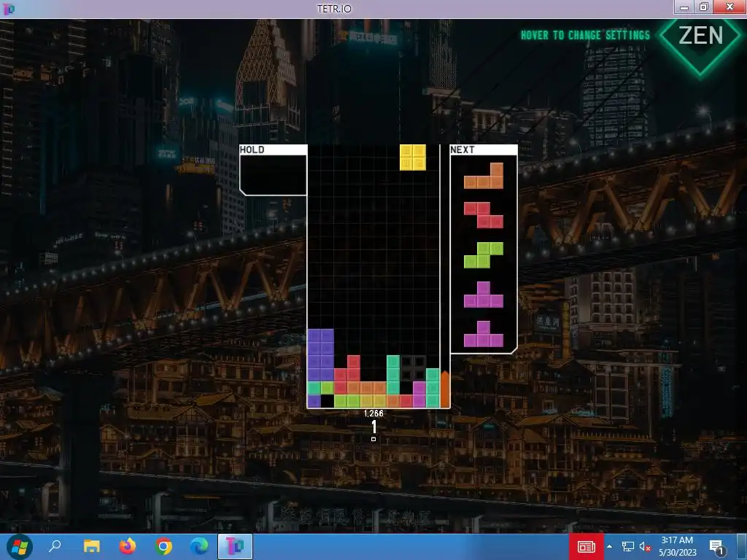Click the red news widget tray icon
The height and width of the screenshot is (560, 747).
tap(587, 547)
